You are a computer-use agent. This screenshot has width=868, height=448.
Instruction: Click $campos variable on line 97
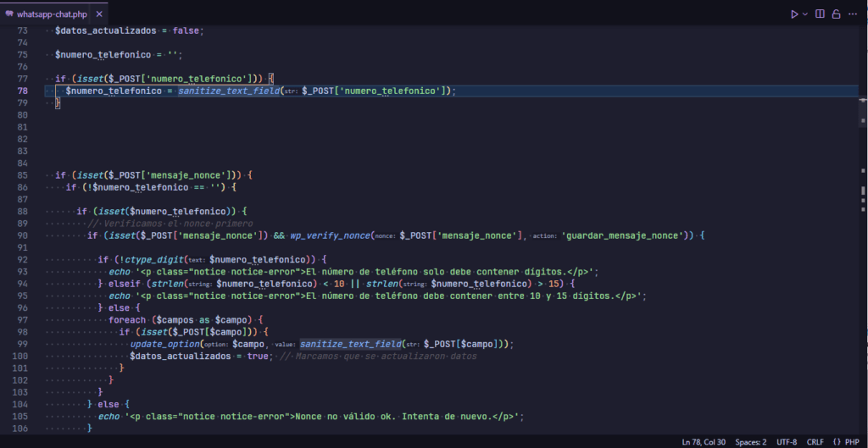(x=175, y=319)
